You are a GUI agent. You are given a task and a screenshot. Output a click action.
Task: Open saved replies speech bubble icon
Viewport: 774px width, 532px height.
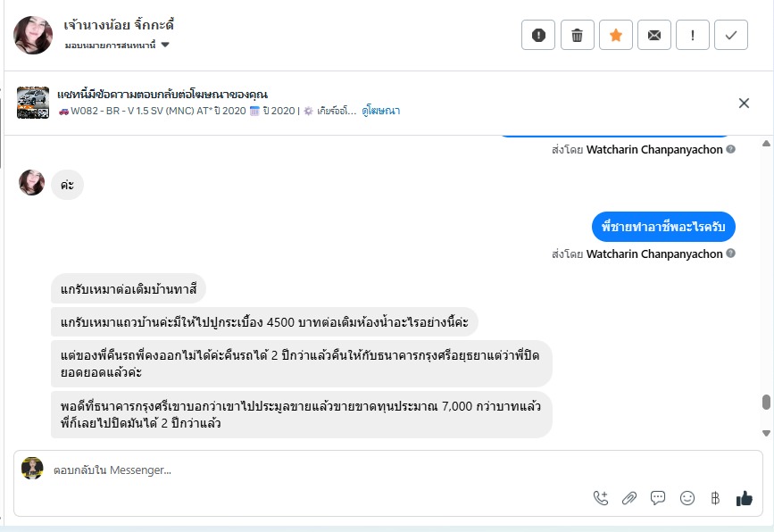click(658, 498)
